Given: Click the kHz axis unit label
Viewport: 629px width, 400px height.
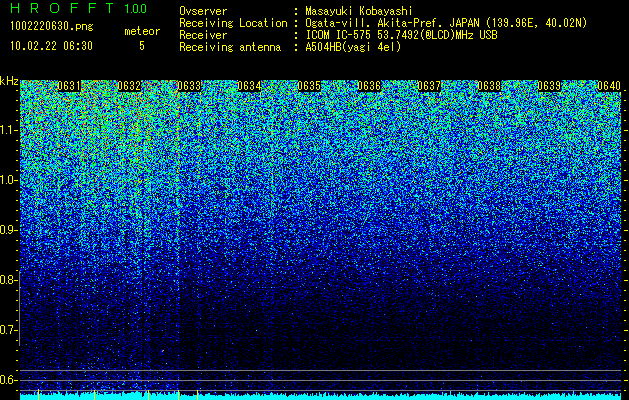Looking at the screenshot, I should click(9, 81).
